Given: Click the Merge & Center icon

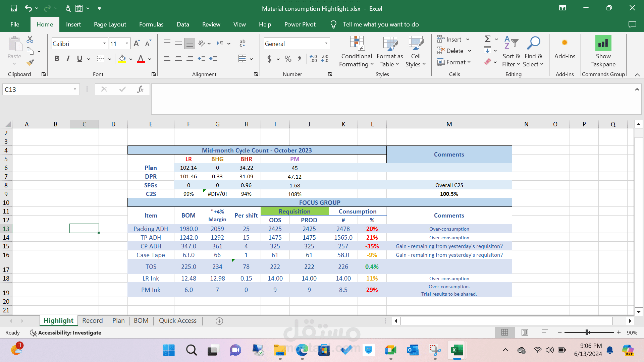Looking at the screenshot, I should [242, 59].
